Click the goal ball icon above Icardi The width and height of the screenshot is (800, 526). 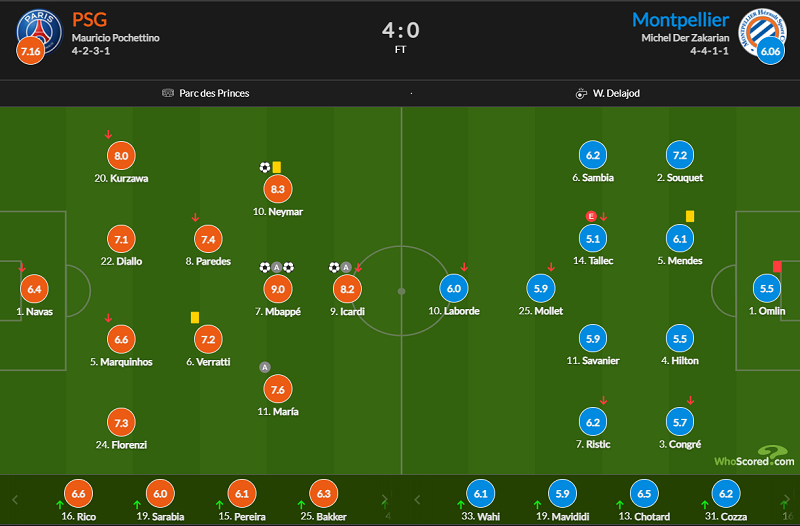pyautogui.click(x=334, y=267)
